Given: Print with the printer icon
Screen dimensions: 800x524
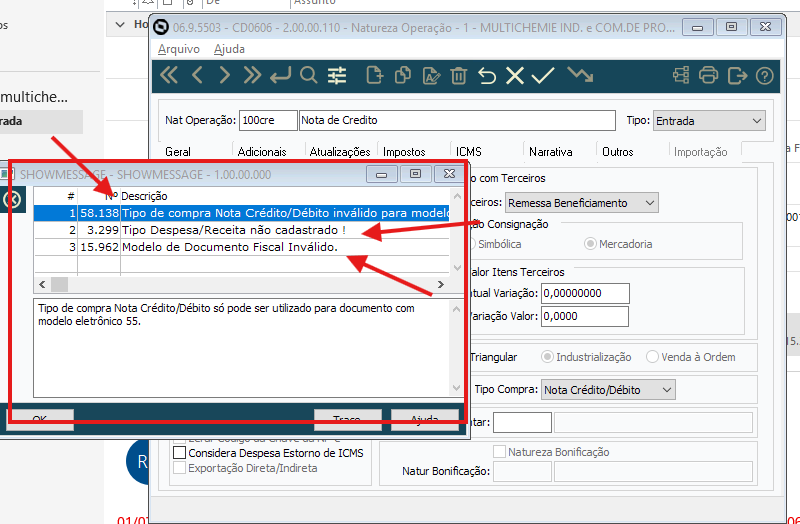Looking at the screenshot, I should [708, 76].
